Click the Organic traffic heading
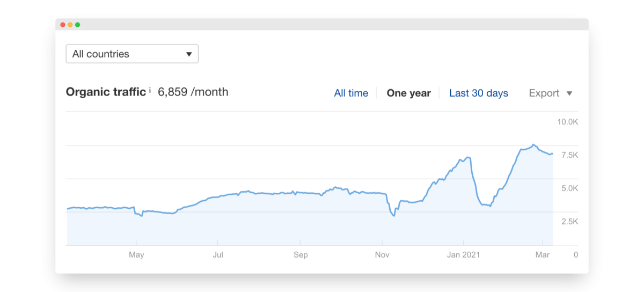The width and height of the screenshot is (644, 292). click(x=106, y=92)
